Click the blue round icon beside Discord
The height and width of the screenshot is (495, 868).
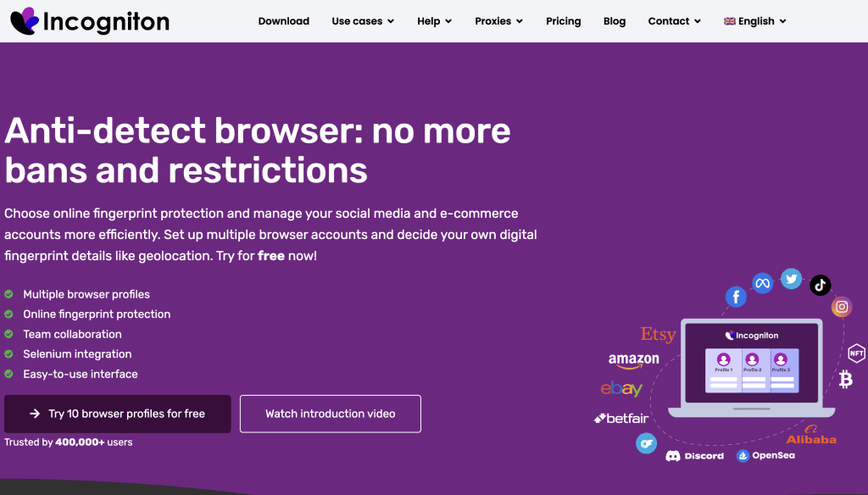646,443
